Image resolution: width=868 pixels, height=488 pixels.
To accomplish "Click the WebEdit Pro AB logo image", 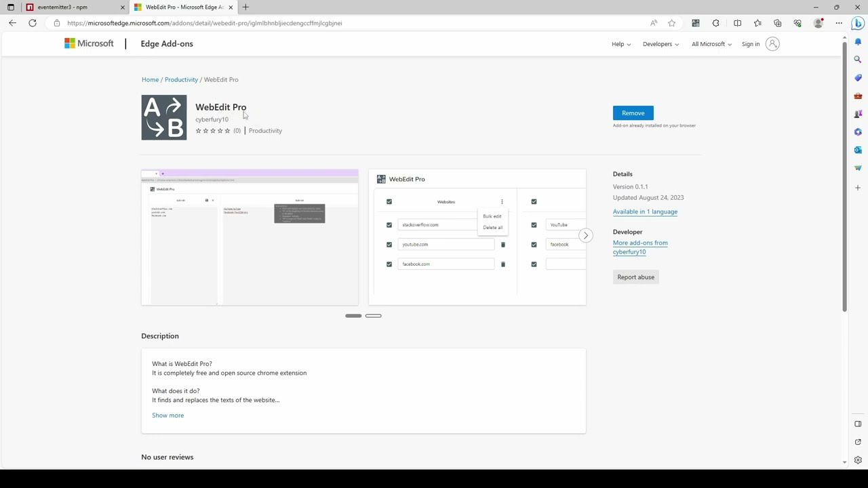I will click(163, 117).
